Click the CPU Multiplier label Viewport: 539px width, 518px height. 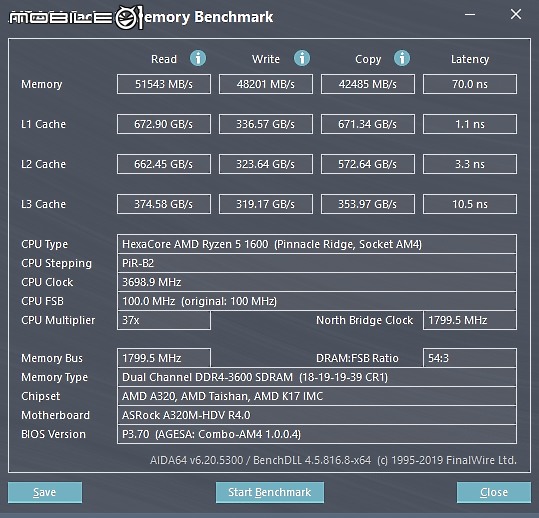point(58,320)
